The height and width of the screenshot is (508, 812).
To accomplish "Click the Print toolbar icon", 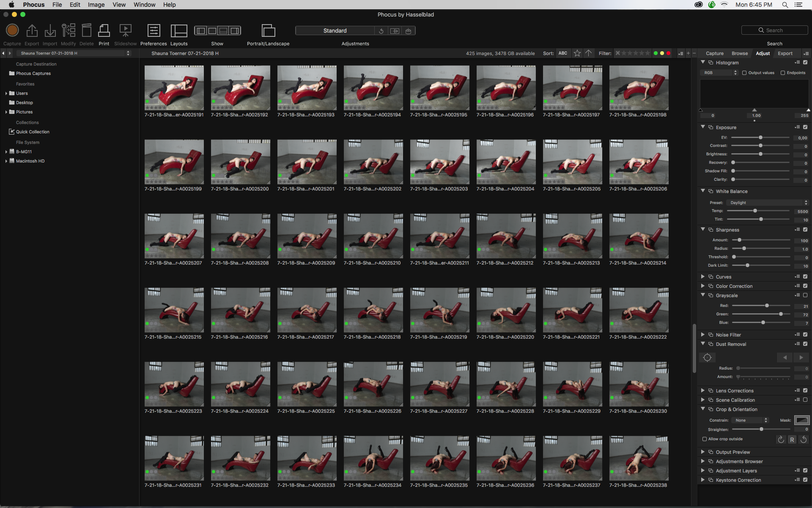I will 104,31.
